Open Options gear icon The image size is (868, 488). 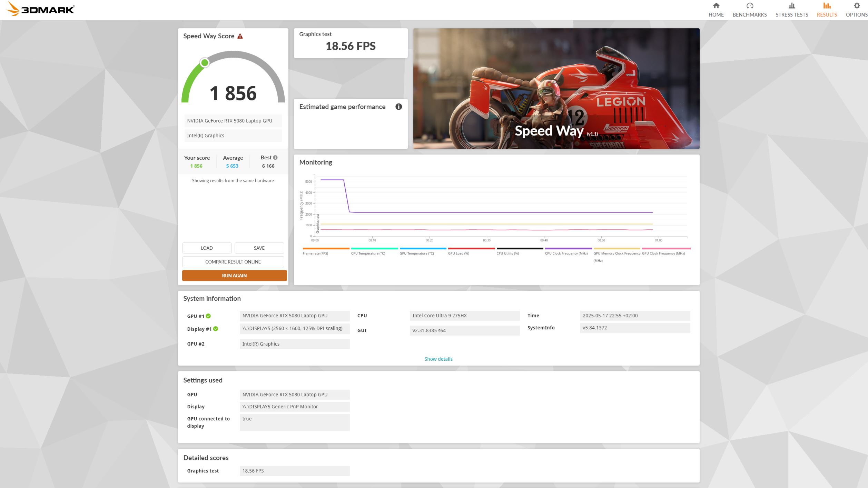coord(857,6)
